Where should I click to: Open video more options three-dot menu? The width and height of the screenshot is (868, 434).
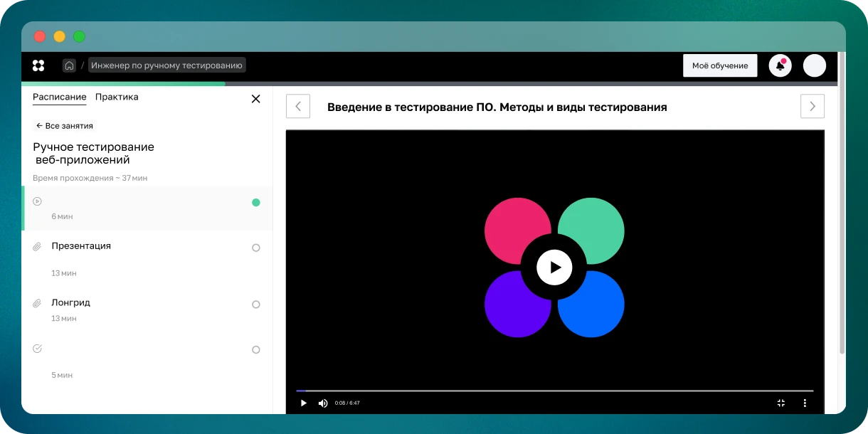tap(805, 403)
